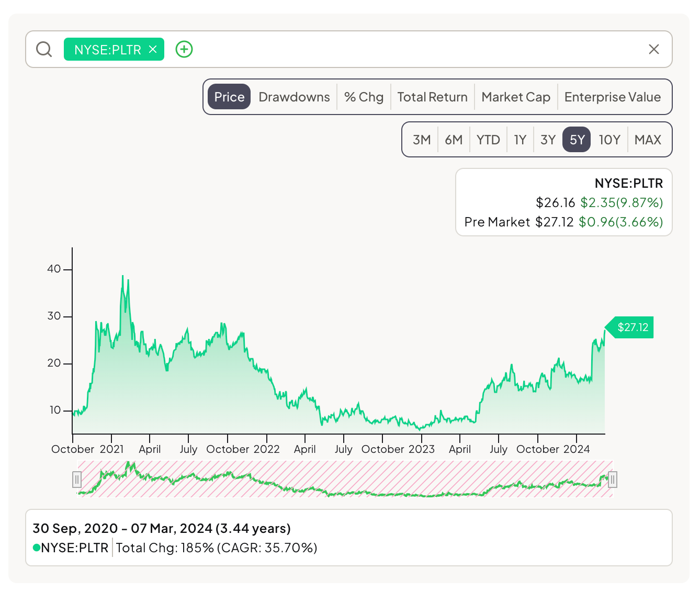This screenshot has width=700, height=592.
Task: Click the NYSE:PLTR title in quote card
Action: [x=629, y=184]
